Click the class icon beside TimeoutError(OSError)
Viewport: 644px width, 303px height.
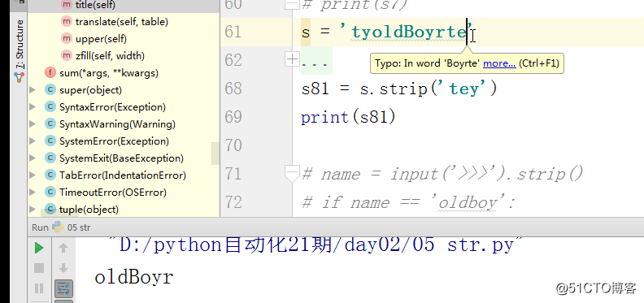(x=50, y=193)
